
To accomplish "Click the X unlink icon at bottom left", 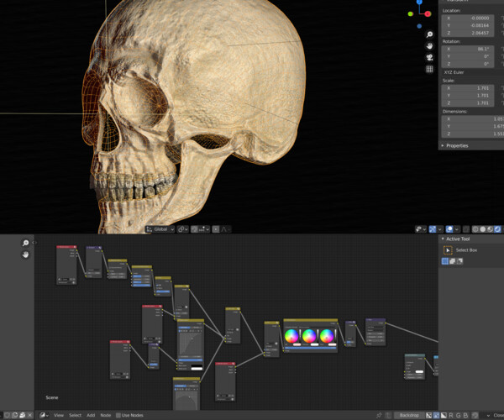I will click(29, 415).
